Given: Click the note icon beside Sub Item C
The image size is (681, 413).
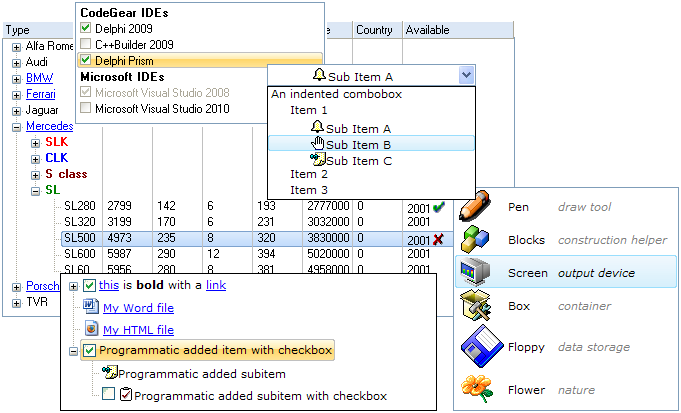Looking at the screenshot, I should (317, 159).
